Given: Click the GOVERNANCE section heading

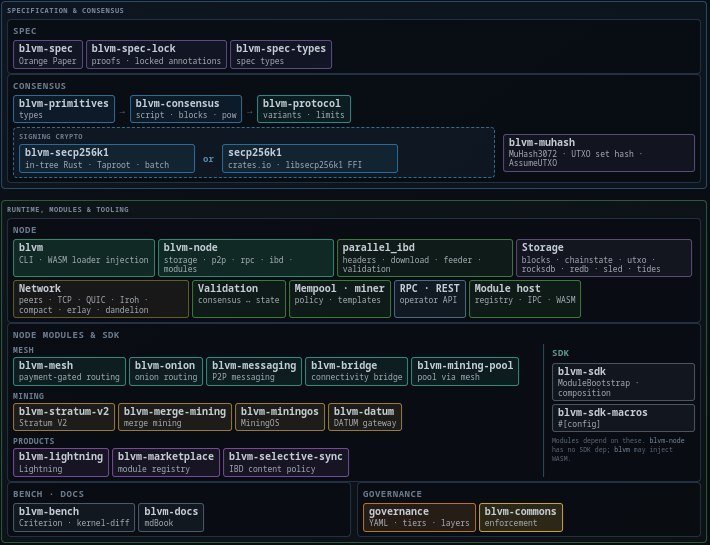Looking at the screenshot, I should [x=392, y=494].
